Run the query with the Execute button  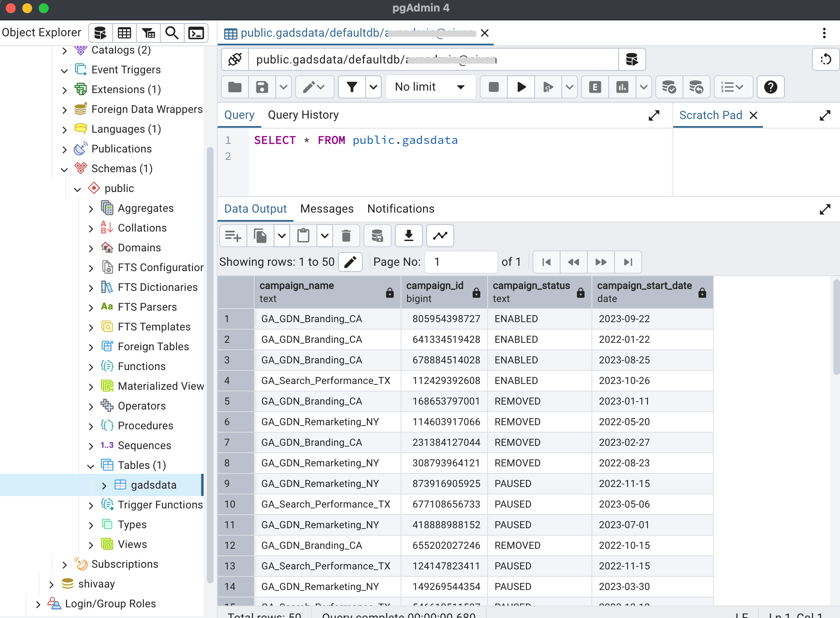click(x=521, y=87)
